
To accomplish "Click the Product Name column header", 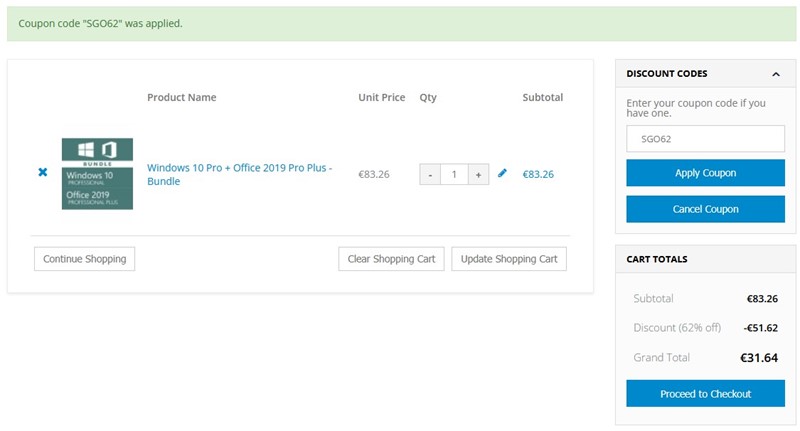I will [181, 98].
